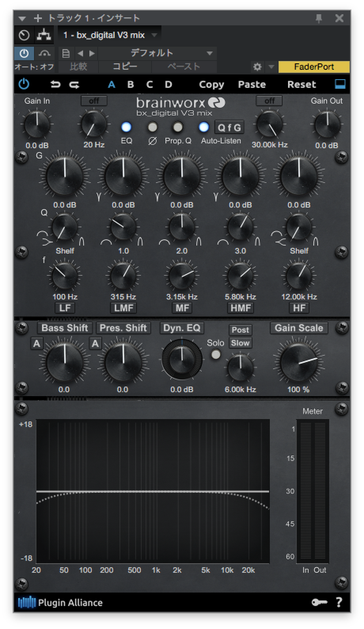Click the EQ curve display graph
364x629 pixels.
click(x=153, y=491)
